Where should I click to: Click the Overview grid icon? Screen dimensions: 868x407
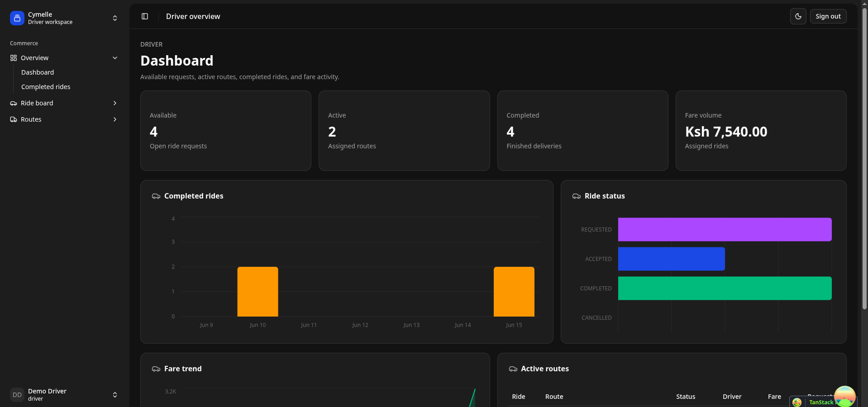pos(14,58)
